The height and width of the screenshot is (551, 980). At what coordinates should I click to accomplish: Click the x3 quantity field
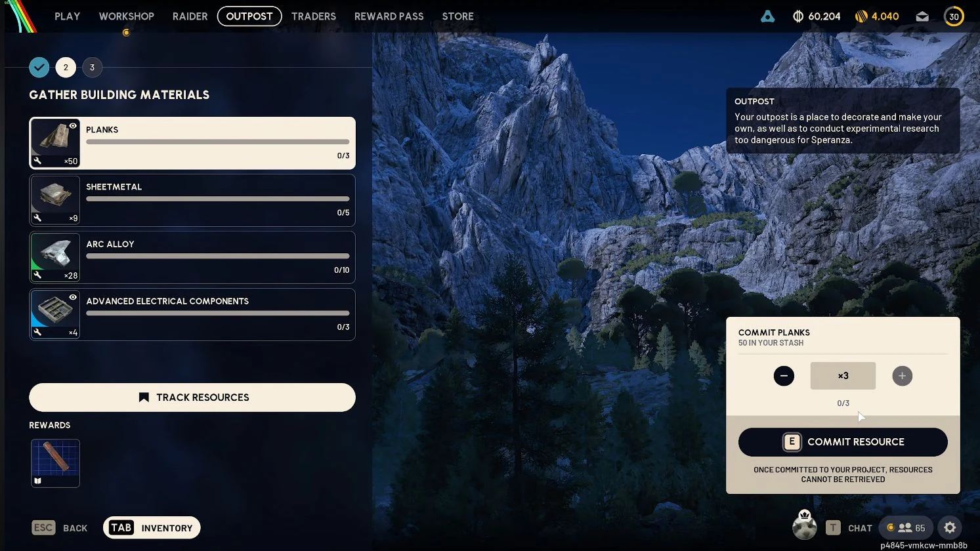point(843,376)
